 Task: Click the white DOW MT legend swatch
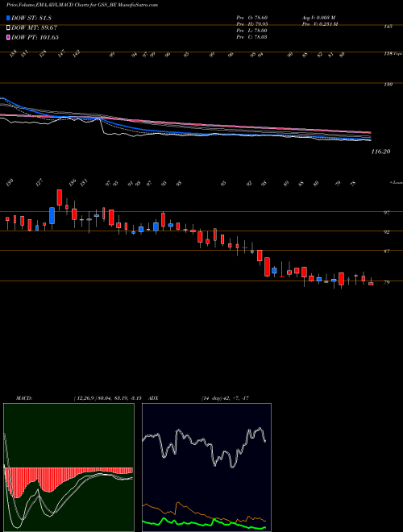point(8,27)
